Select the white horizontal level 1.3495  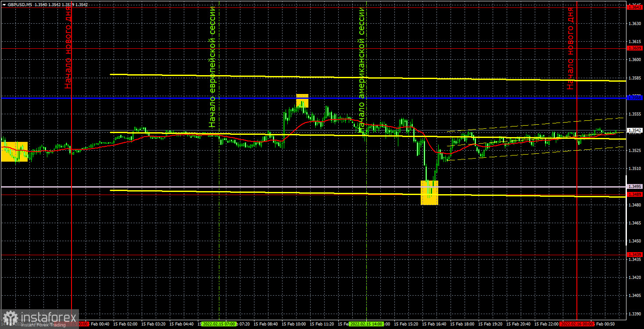[x=314, y=187]
